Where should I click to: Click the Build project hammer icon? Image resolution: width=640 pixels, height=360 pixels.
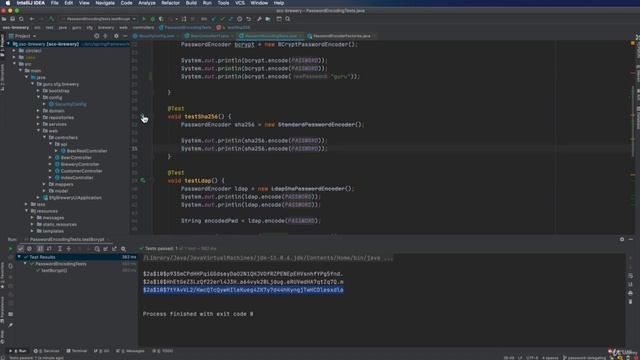tap(51, 19)
